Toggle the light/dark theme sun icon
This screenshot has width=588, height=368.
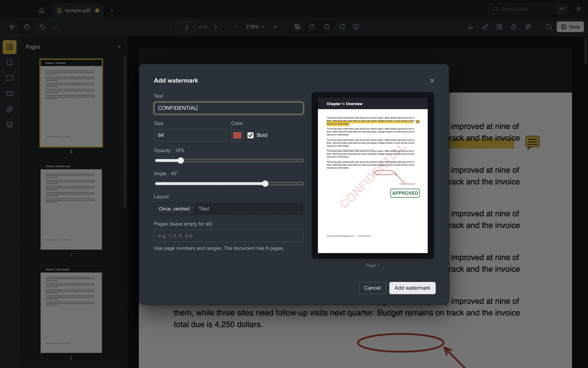pos(578,9)
